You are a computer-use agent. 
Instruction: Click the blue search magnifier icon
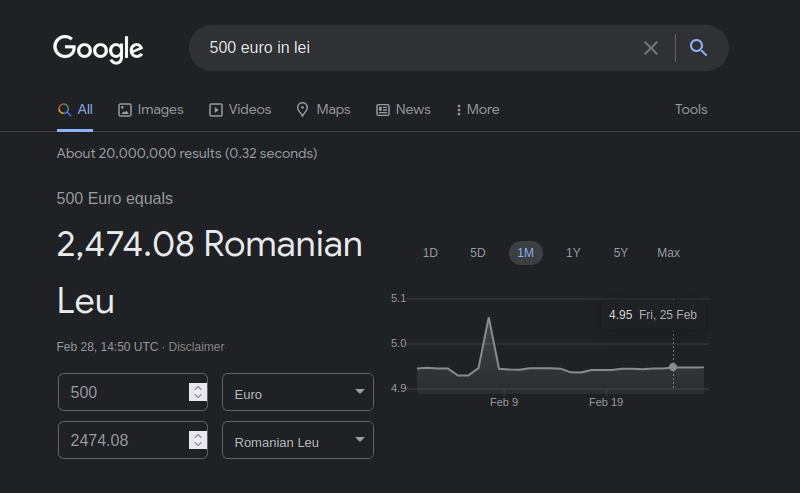click(698, 48)
